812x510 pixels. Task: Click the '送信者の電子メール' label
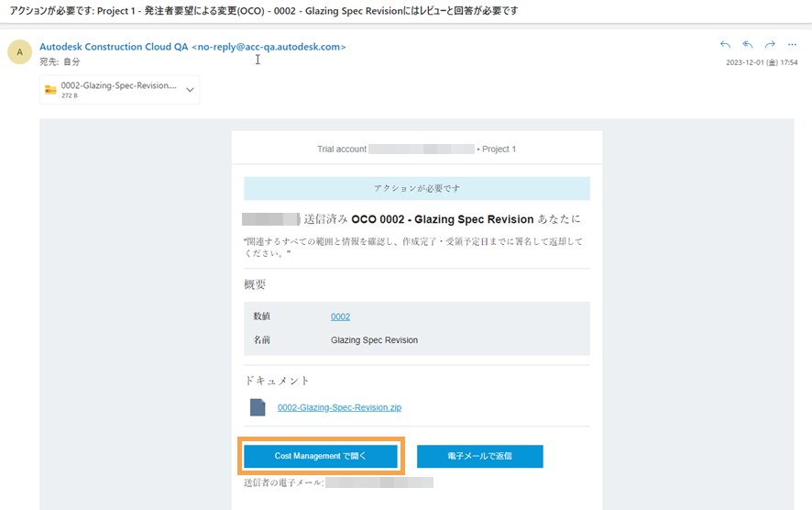(284, 483)
